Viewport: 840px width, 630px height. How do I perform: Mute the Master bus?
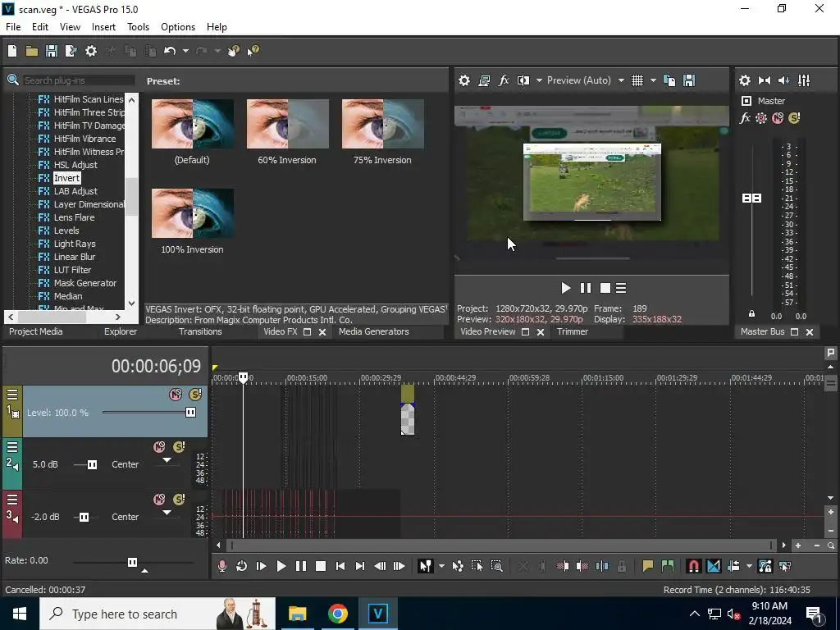(778, 118)
